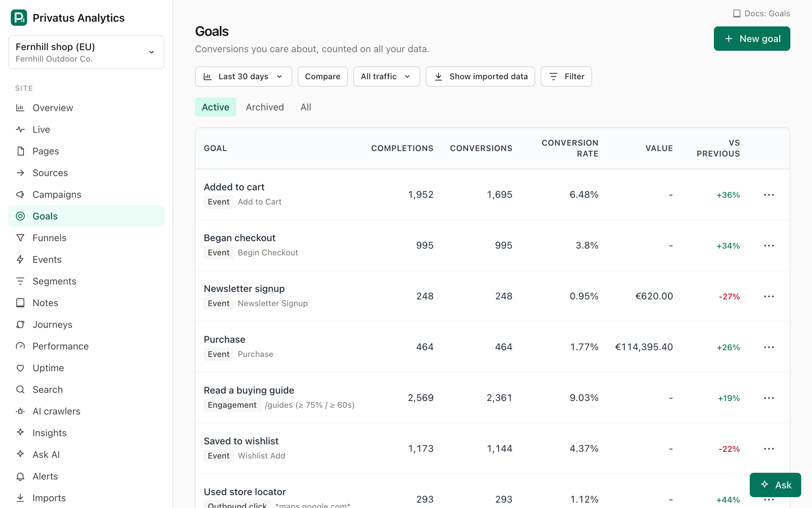The image size is (812, 508).
Task: Open the Alerts section
Action: (x=86, y=476)
